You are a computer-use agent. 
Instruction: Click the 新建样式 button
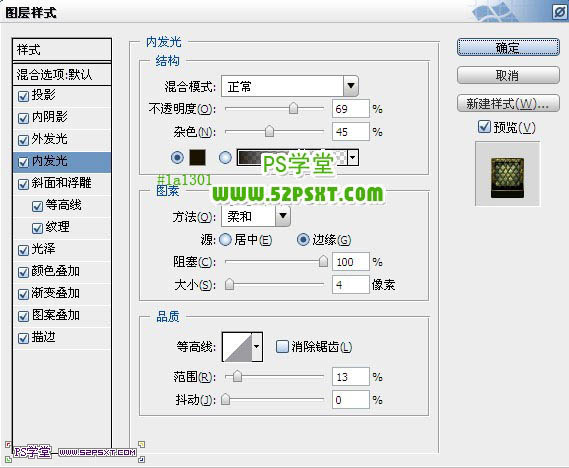(x=508, y=104)
